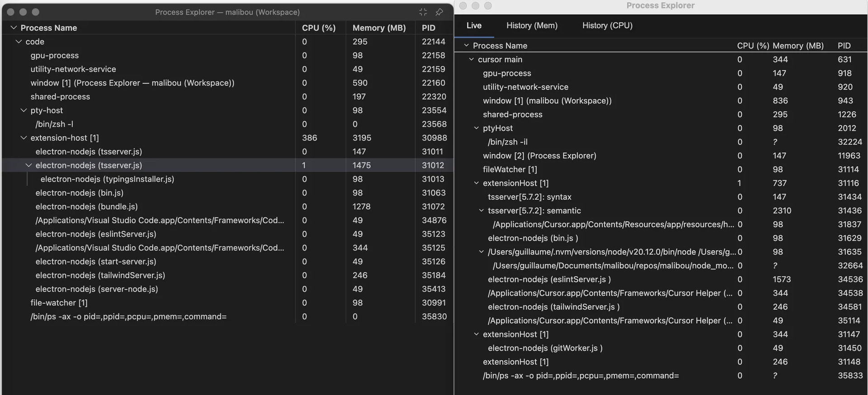This screenshot has height=395, width=868.
Task: Collapse extensionHost [1] with PID 31116
Action: click(476, 183)
